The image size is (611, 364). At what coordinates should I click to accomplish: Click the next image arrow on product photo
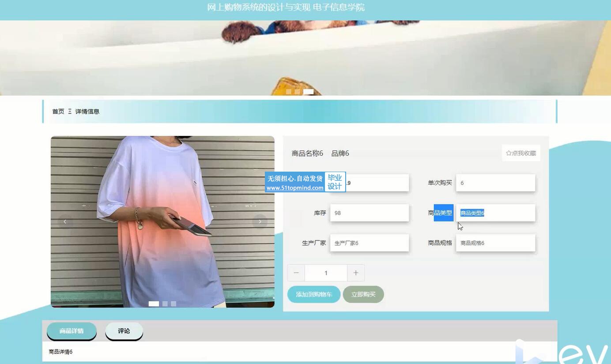tap(260, 221)
